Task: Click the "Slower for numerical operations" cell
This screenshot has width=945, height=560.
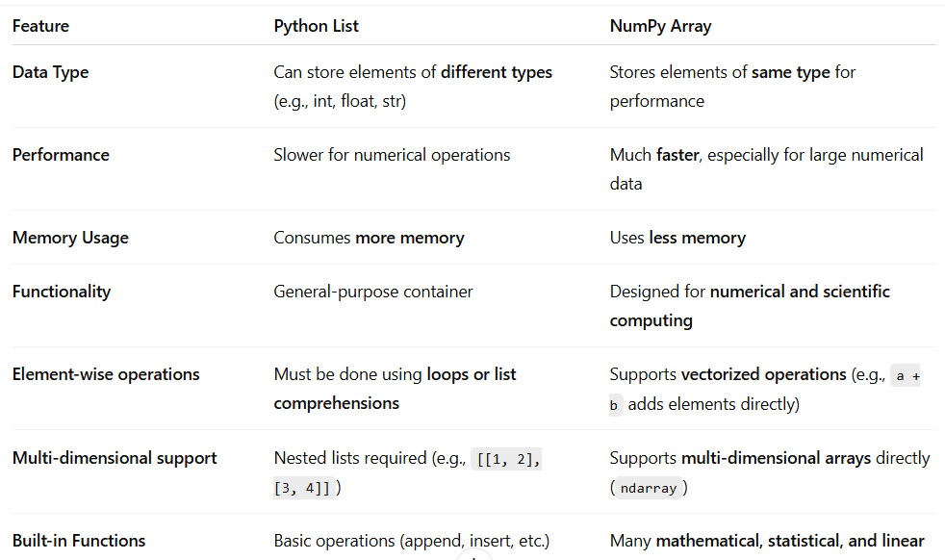Action: [392, 155]
